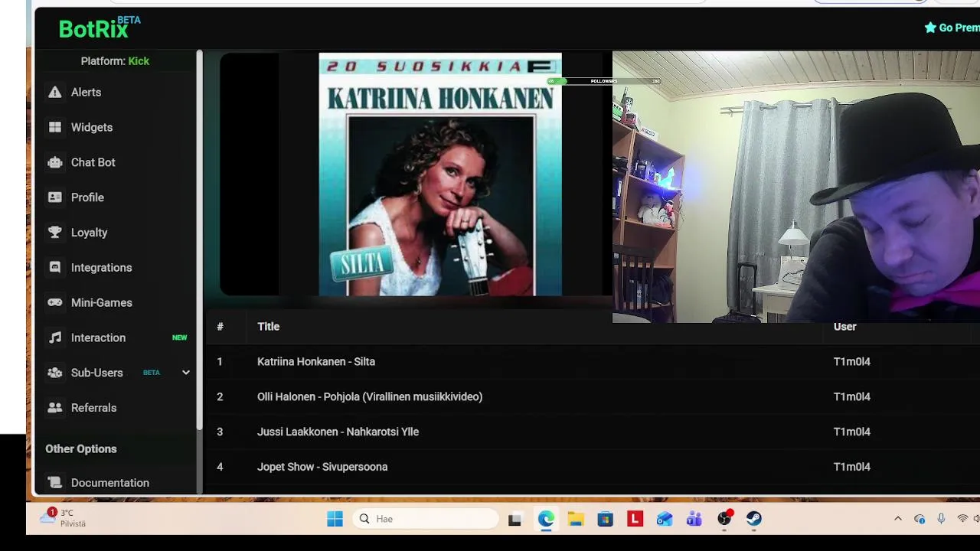Click the Katriina Honkanen album cover video
This screenshot has height=551, width=980.
(440, 174)
